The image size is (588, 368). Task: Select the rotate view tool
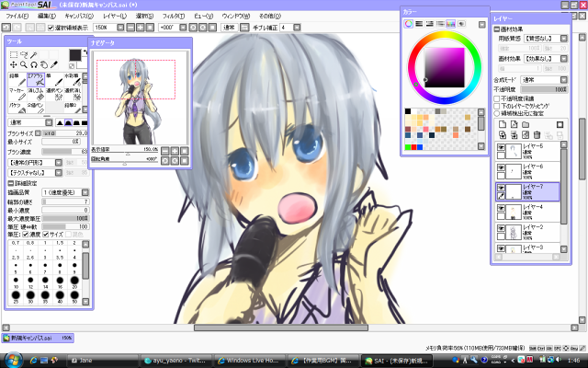click(x=34, y=64)
